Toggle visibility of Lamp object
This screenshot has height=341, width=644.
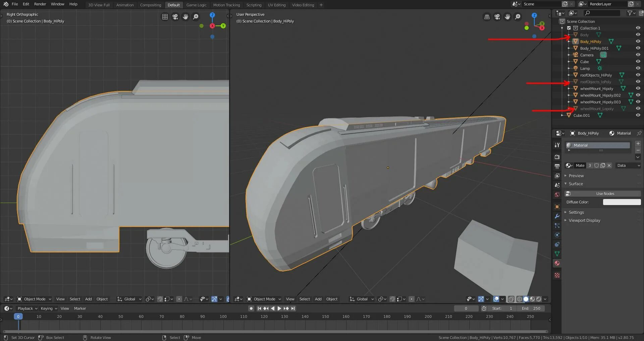point(638,68)
